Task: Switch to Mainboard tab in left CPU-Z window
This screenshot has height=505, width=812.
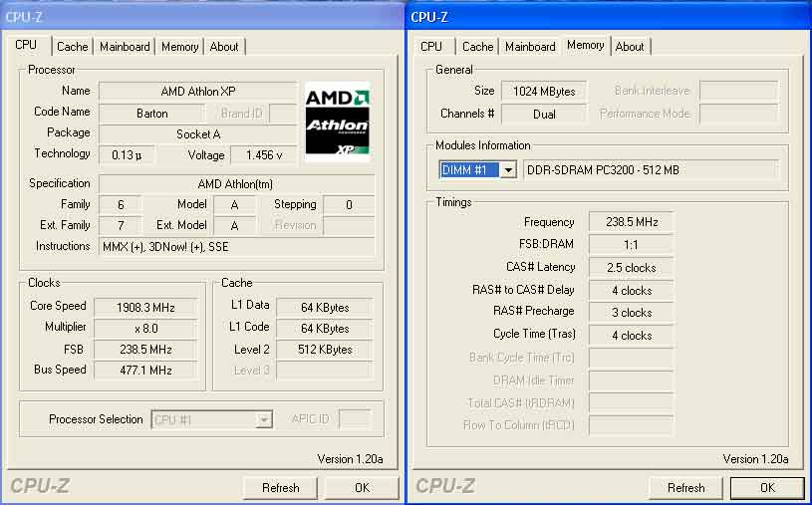Action: [x=125, y=47]
